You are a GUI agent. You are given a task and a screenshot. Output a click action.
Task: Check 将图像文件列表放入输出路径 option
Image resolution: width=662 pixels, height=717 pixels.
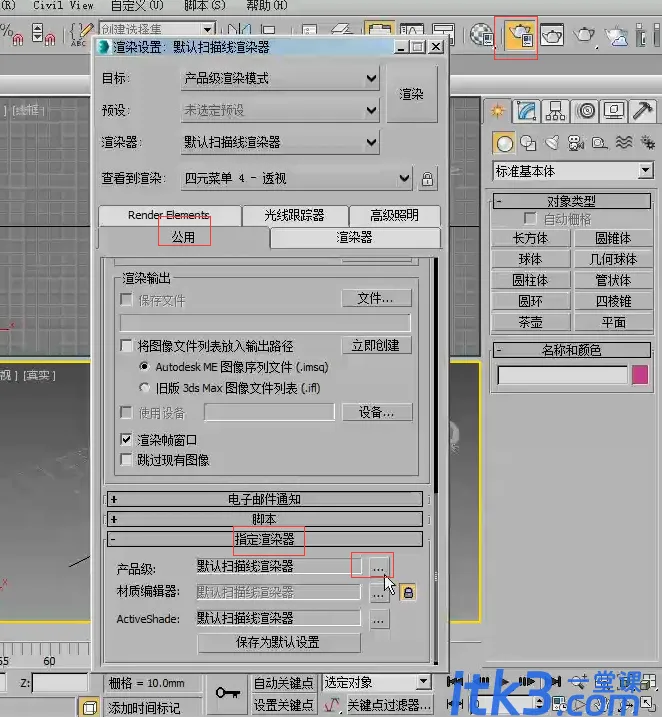pos(126,345)
